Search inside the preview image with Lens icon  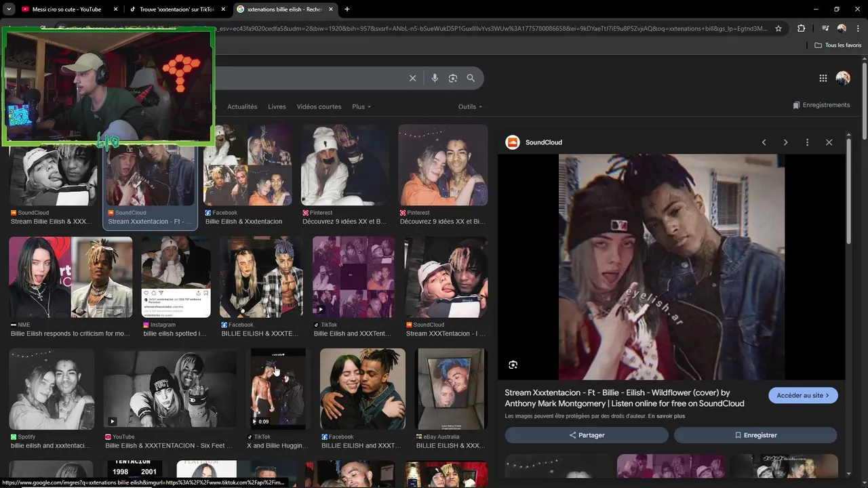coord(513,365)
